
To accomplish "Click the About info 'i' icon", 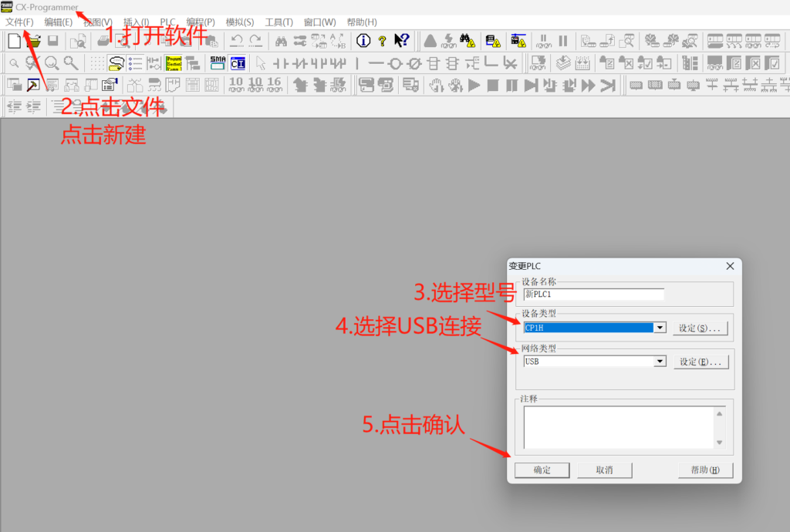I will [x=363, y=41].
